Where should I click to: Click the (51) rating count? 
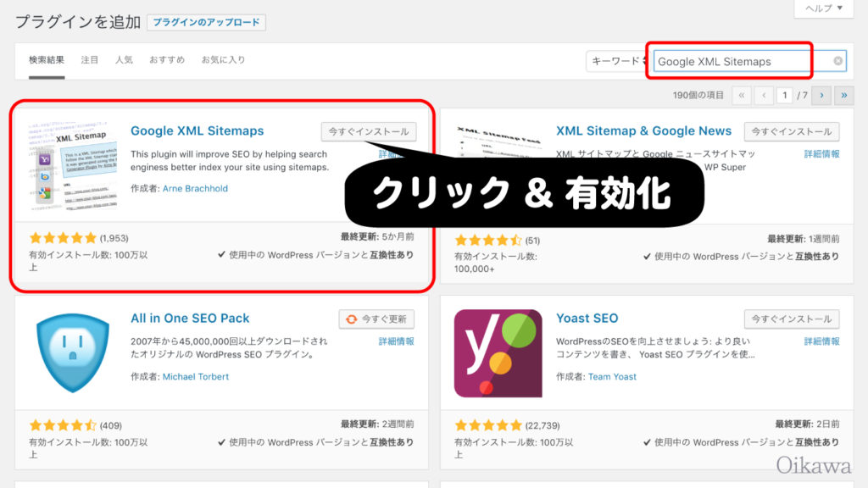(532, 240)
